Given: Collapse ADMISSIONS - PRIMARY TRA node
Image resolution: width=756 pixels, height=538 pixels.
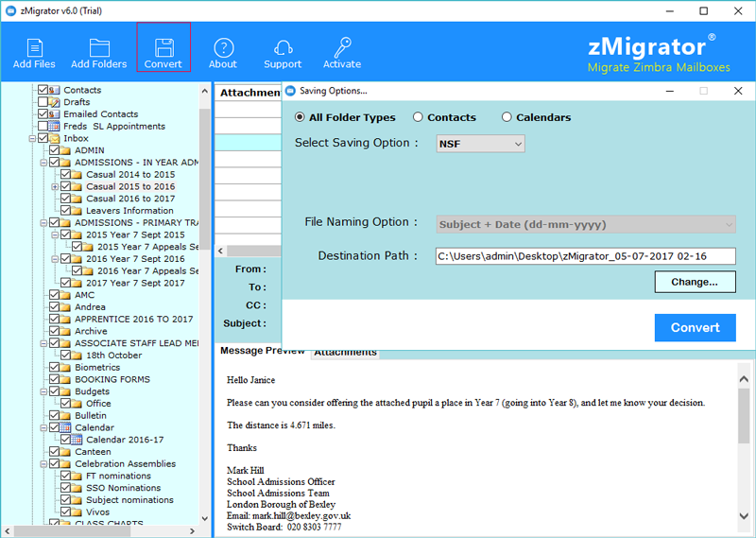Looking at the screenshot, I should [x=43, y=223].
